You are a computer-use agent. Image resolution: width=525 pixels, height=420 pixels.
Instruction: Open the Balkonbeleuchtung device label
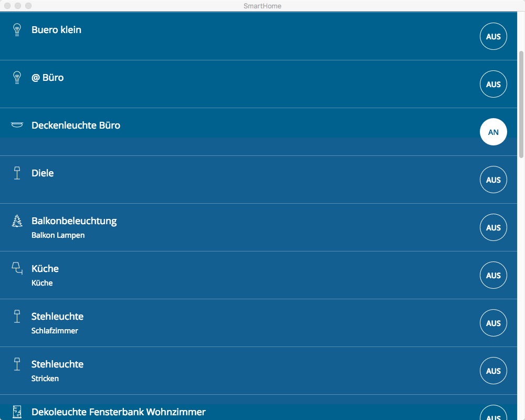coord(74,221)
